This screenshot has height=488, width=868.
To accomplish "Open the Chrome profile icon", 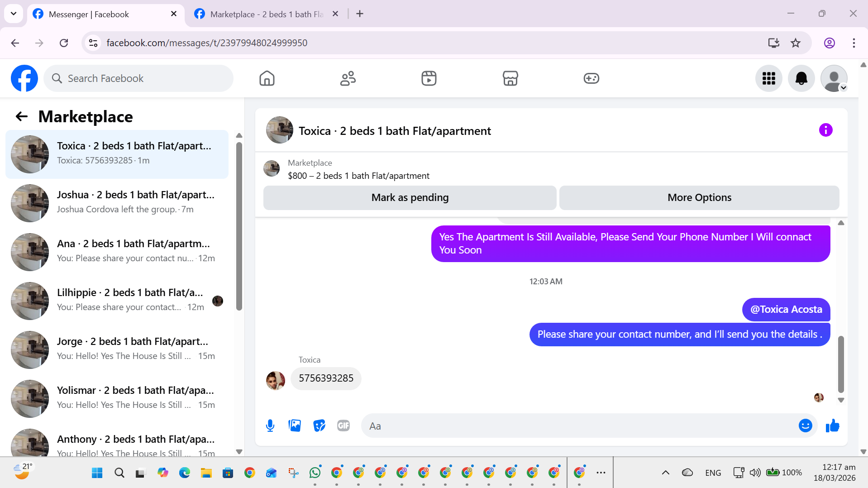I will coord(830,43).
